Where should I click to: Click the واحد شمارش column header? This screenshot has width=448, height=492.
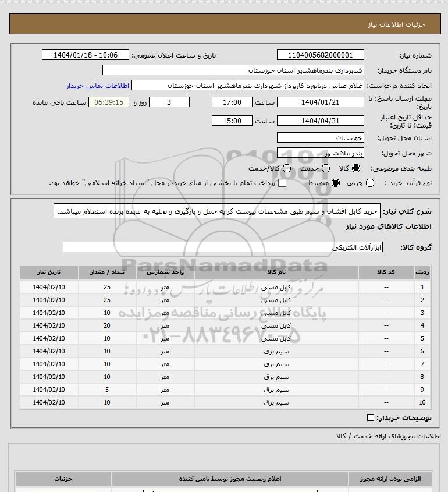coord(165,272)
